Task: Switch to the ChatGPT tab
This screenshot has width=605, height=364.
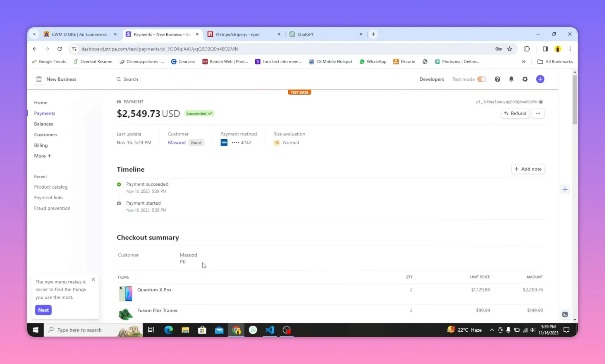Action: [x=306, y=34]
